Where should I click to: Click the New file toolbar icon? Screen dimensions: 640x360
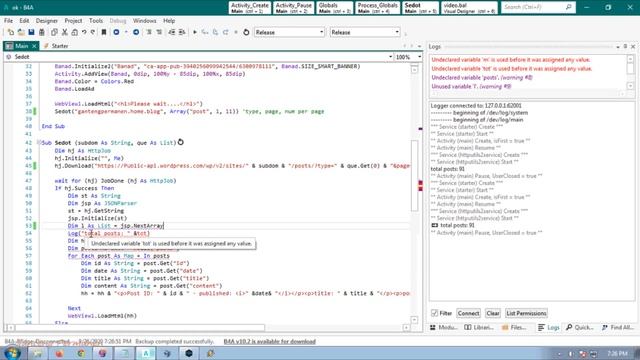point(11,32)
